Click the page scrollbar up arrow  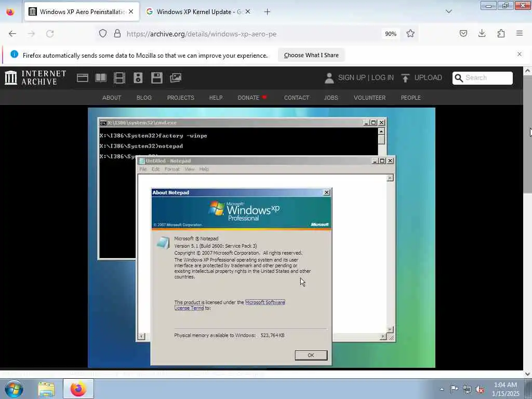[x=527, y=71]
